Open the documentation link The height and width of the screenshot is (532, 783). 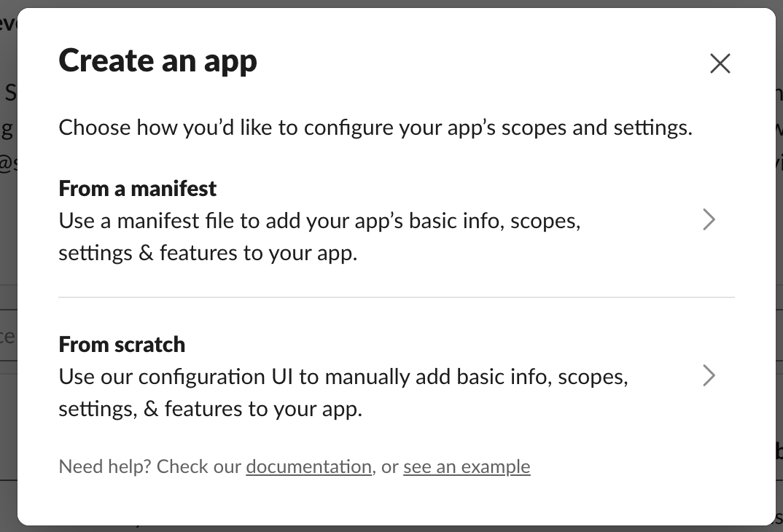(x=308, y=466)
